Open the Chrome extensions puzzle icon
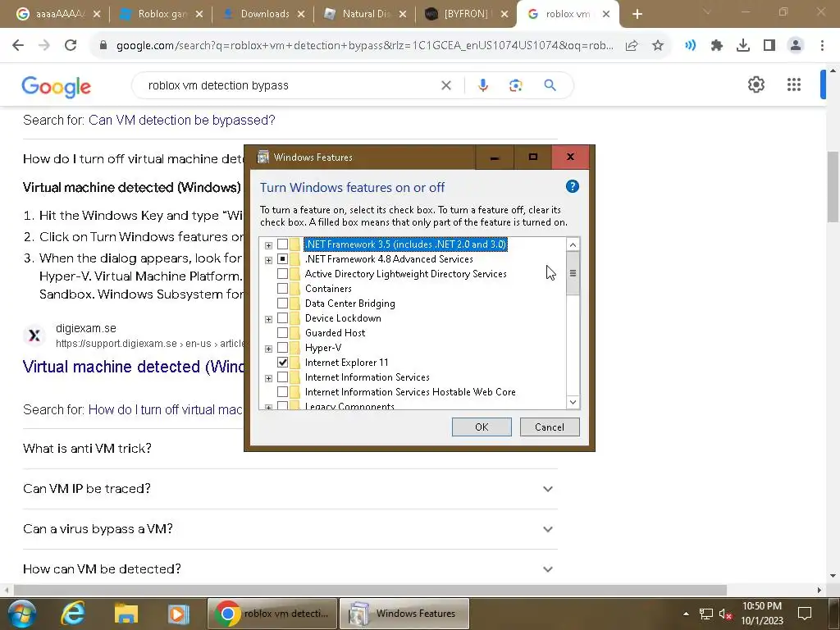This screenshot has width=840, height=630. point(717,46)
